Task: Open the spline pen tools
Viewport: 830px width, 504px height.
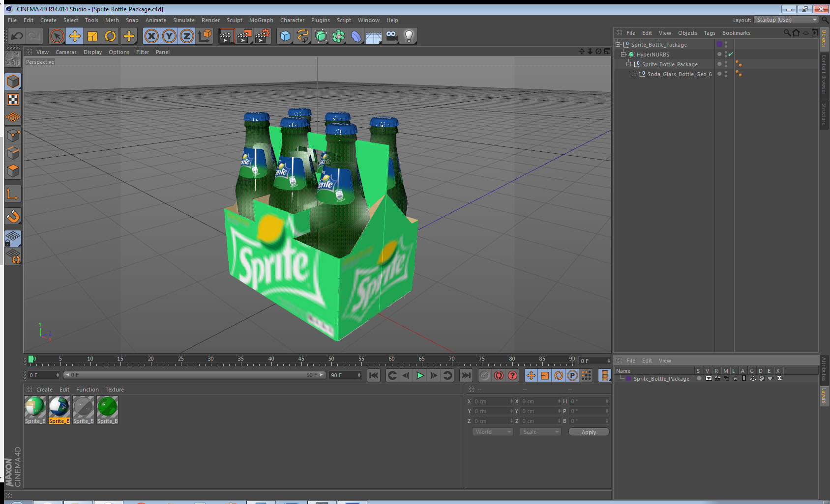Action: pos(303,36)
